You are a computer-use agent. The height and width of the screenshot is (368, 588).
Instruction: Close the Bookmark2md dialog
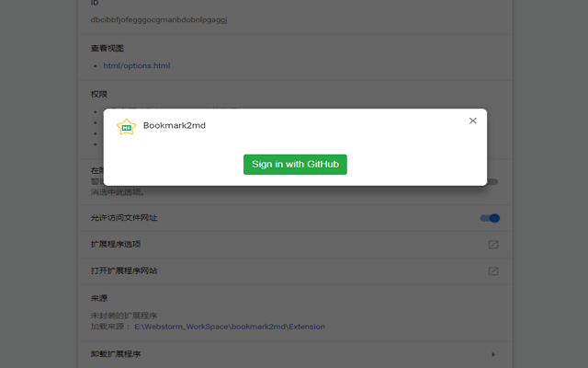point(473,121)
